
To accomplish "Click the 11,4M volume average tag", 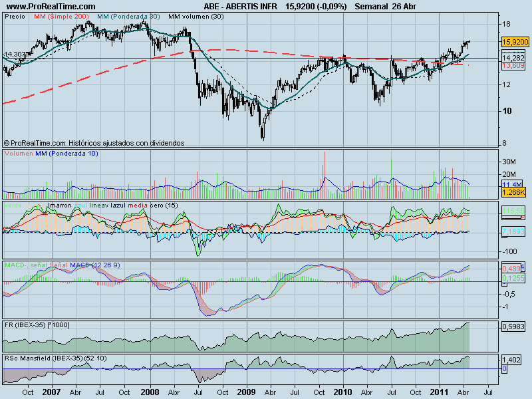I will click(x=511, y=185).
